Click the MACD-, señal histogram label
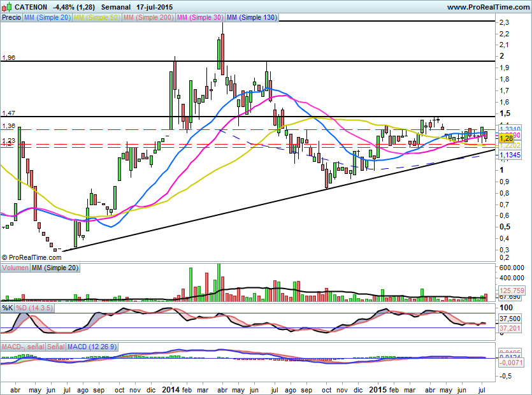Screen dimensions: 532x395 click(23, 347)
